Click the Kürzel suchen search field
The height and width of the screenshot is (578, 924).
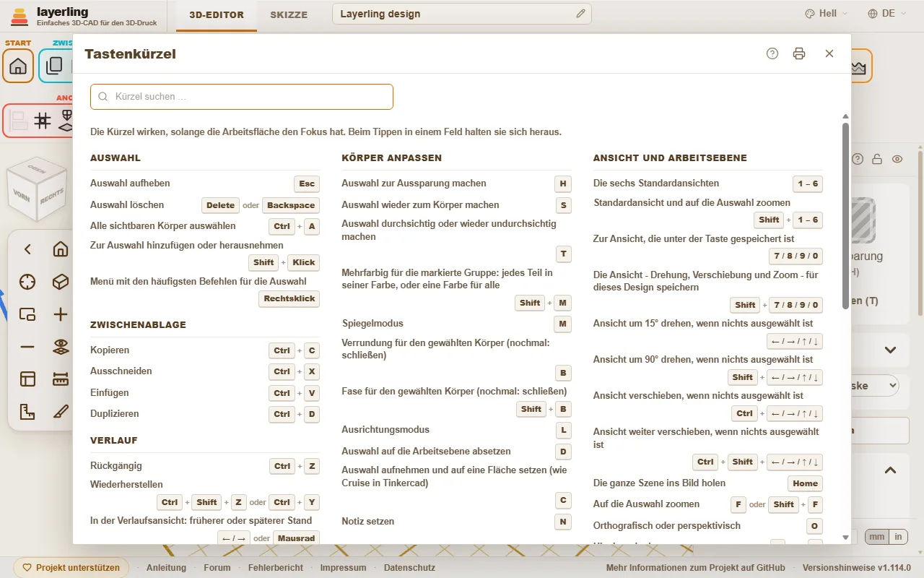click(x=242, y=97)
